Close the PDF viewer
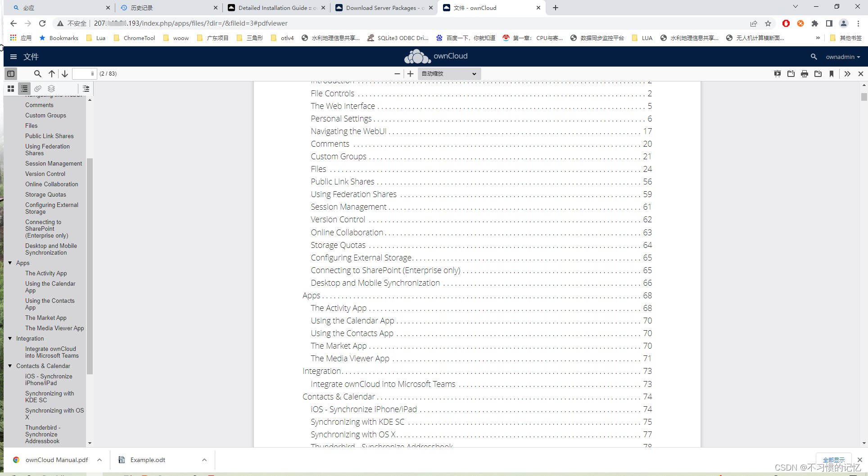868x476 pixels. [861, 74]
